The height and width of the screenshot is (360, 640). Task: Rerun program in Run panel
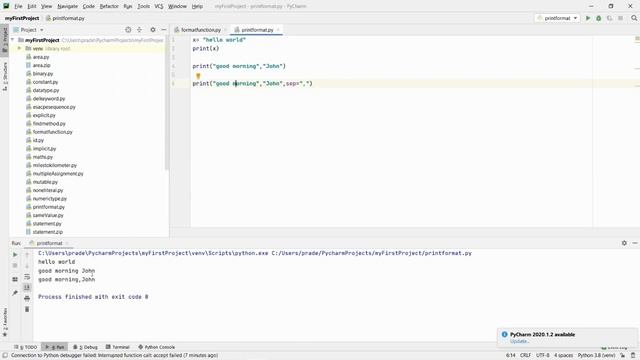point(15,255)
